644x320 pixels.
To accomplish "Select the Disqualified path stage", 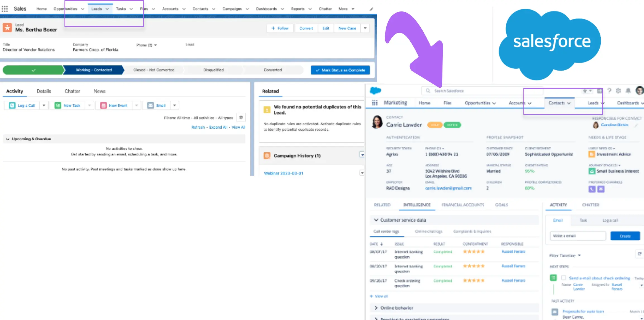I will click(214, 70).
